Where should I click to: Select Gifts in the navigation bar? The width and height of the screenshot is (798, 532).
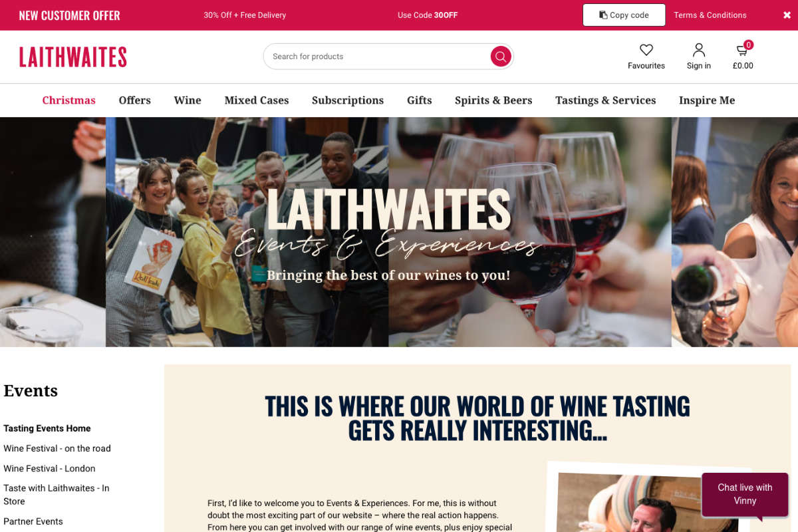pos(420,100)
